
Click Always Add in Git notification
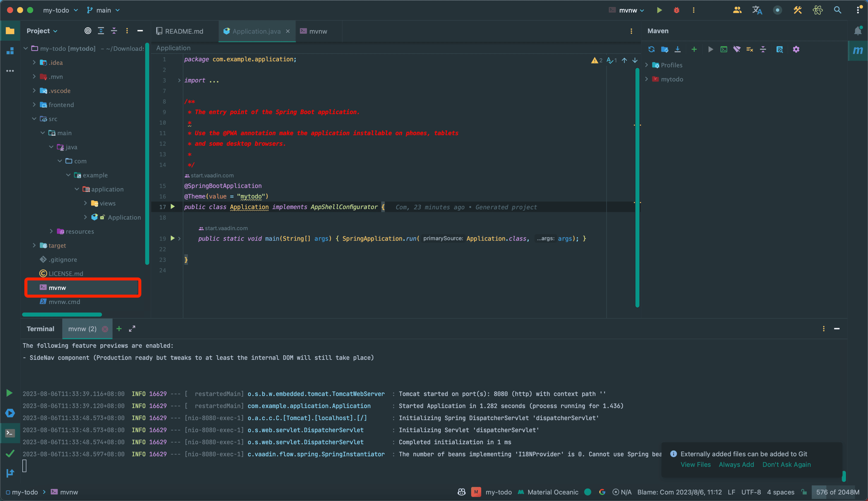pyautogui.click(x=736, y=464)
